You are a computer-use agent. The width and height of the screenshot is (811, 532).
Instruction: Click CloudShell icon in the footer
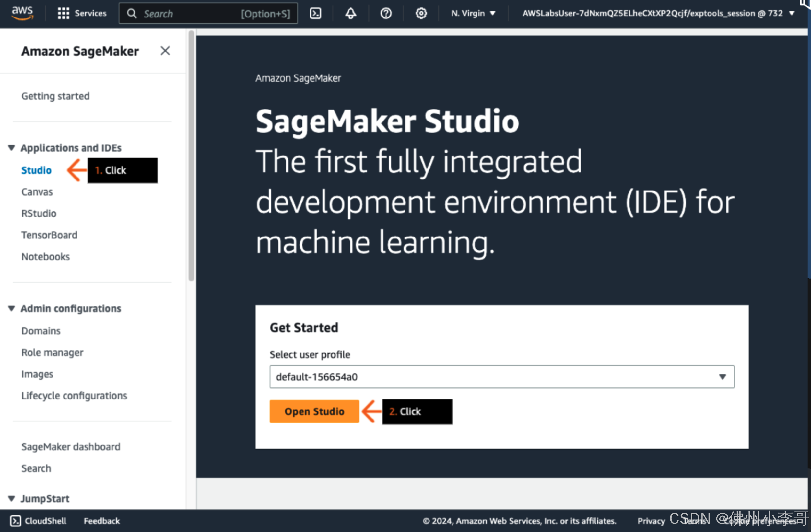pos(15,521)
